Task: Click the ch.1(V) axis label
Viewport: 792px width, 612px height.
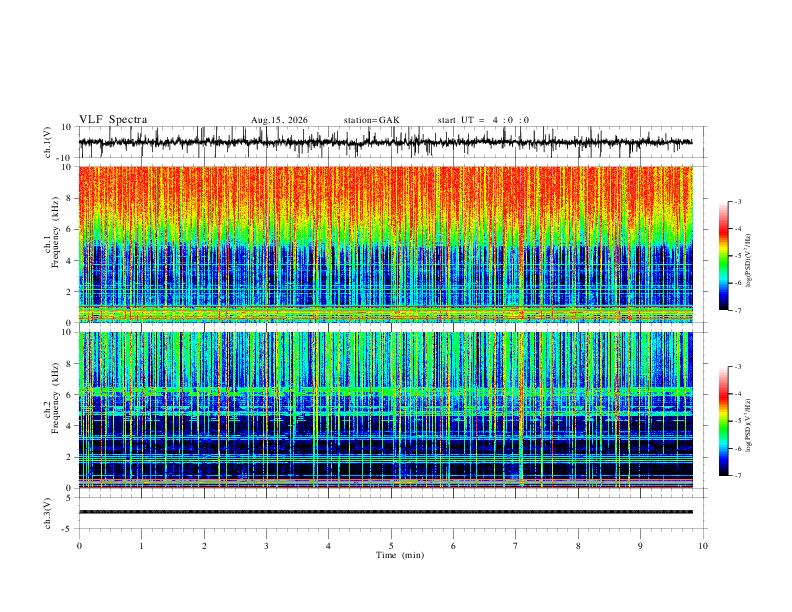Action: tap(48, 142)
